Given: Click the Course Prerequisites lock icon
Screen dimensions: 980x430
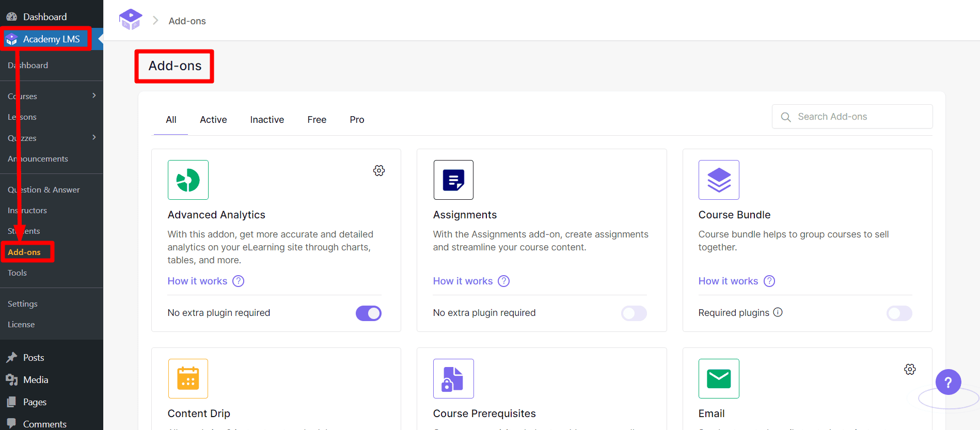Looking at the screenshot, I should point(453,378).
